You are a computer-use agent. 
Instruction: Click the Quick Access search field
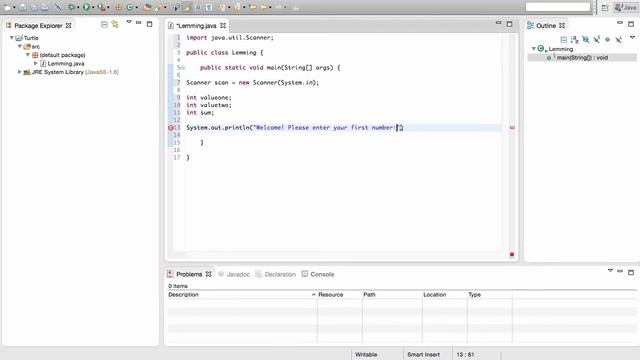click(558, 7)
